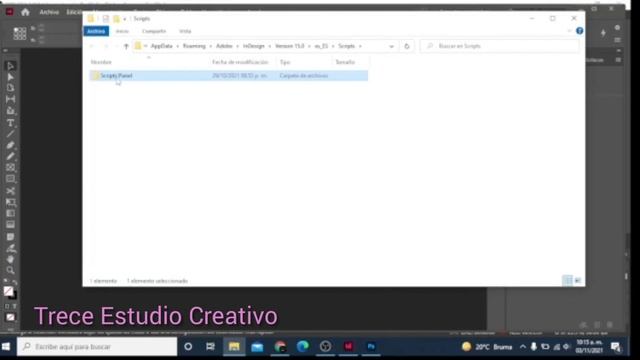Refresh the Scripts folder view
Screen dimensions: 640x360
407,46
